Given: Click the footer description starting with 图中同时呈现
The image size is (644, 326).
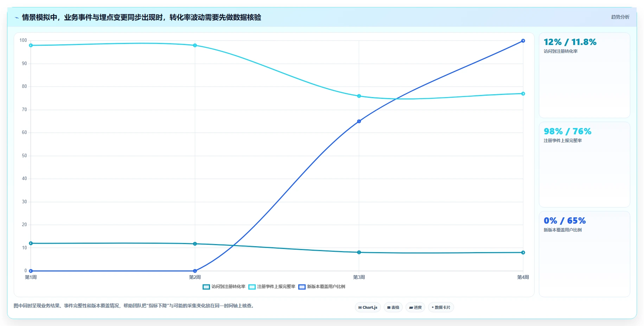Looking at the screenshot, I should click(x=134, y=306).
